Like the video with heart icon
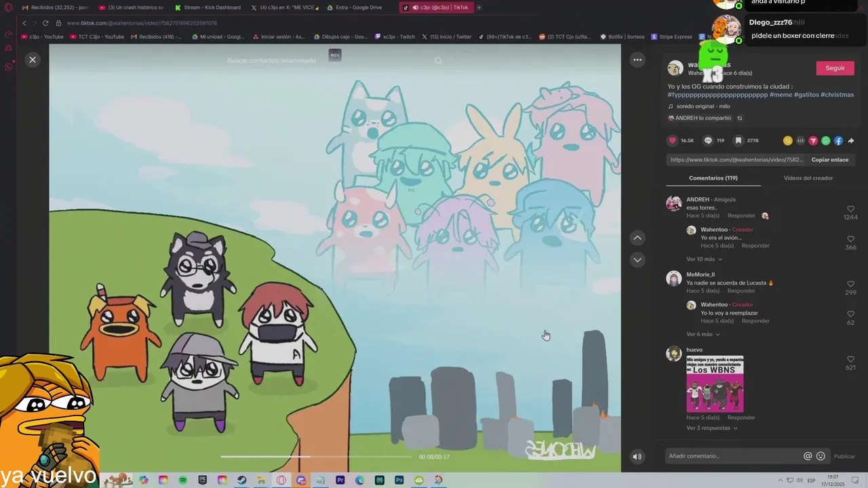Image resolution: width=868 pixels, height=488 pixels. (673, 140)
